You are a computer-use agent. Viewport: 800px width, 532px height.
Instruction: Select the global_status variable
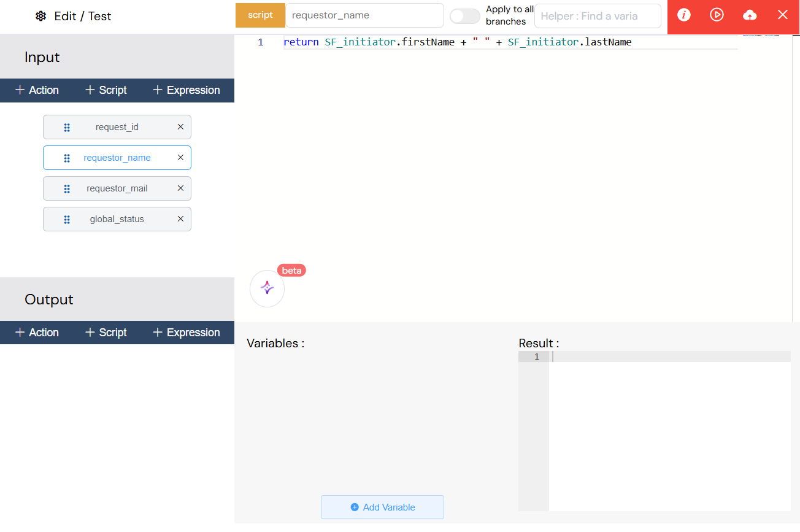pyautogui.click(x=117, y=219)
